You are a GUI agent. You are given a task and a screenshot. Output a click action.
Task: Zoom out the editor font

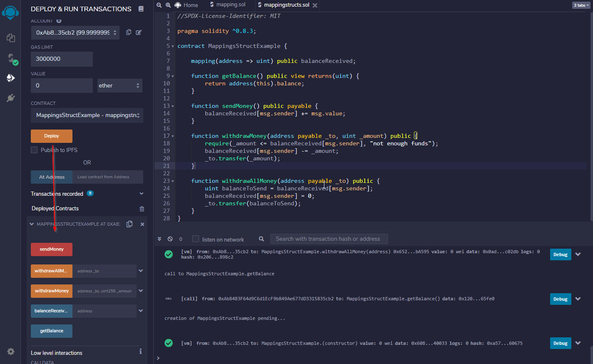coord(159,5)
